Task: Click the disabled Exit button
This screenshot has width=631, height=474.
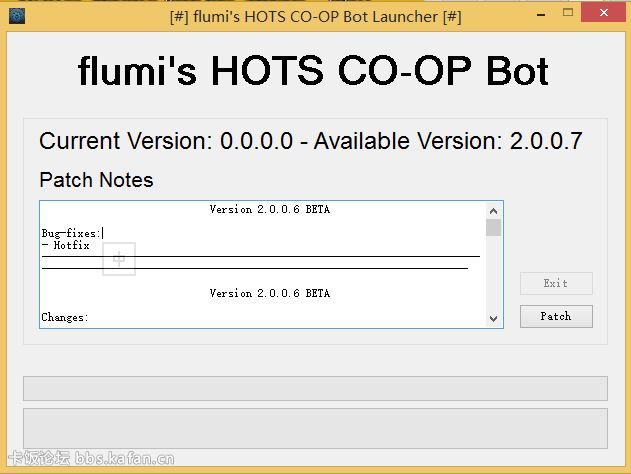Action: coord(556,283)
